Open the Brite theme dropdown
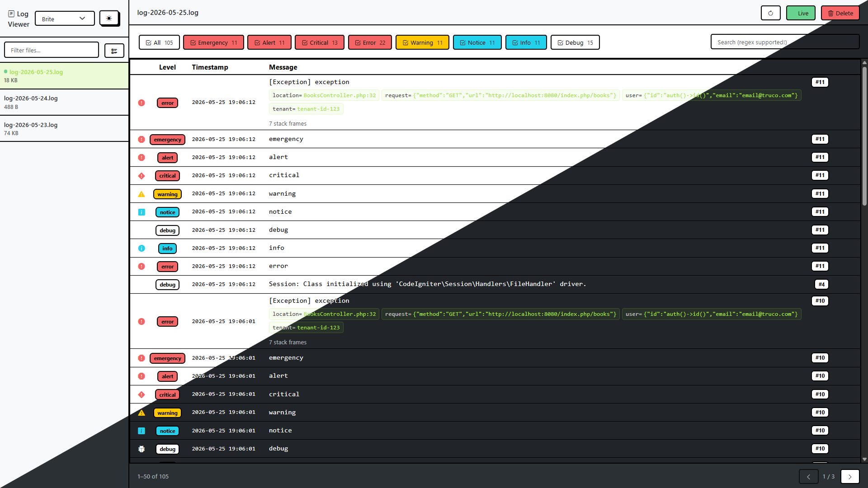The image size is (868, 488). click(x=65, y=19)
